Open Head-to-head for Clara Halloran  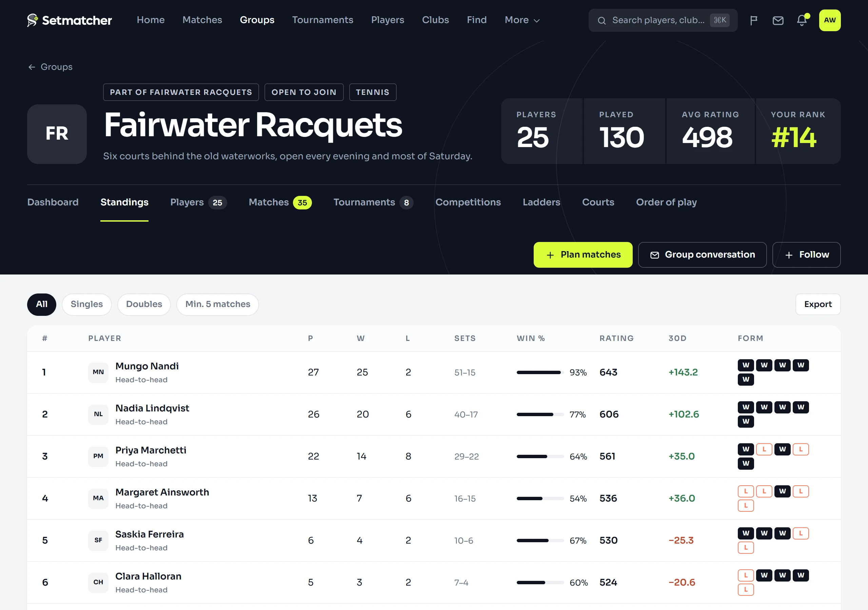[141, 590]
